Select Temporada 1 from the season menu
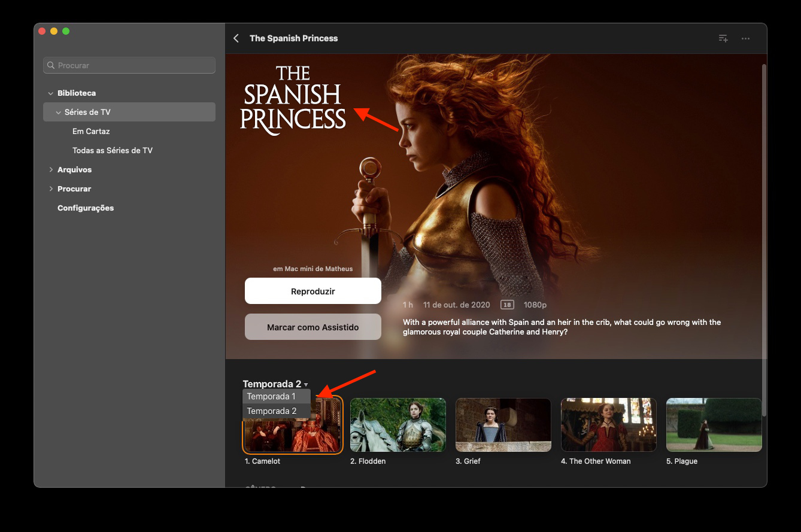801x532 pixels. (x=277, y=396)
